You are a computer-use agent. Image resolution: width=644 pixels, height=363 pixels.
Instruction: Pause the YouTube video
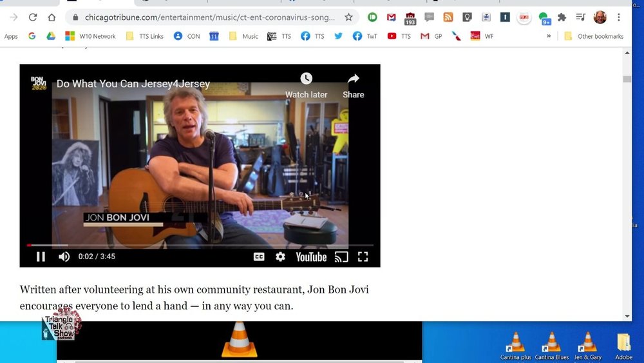(x=41, y=257)
